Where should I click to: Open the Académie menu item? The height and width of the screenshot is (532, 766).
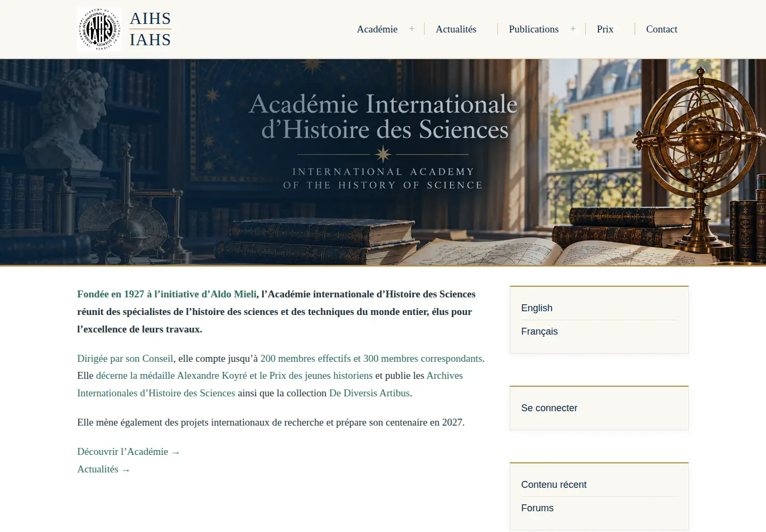[377, 29]
